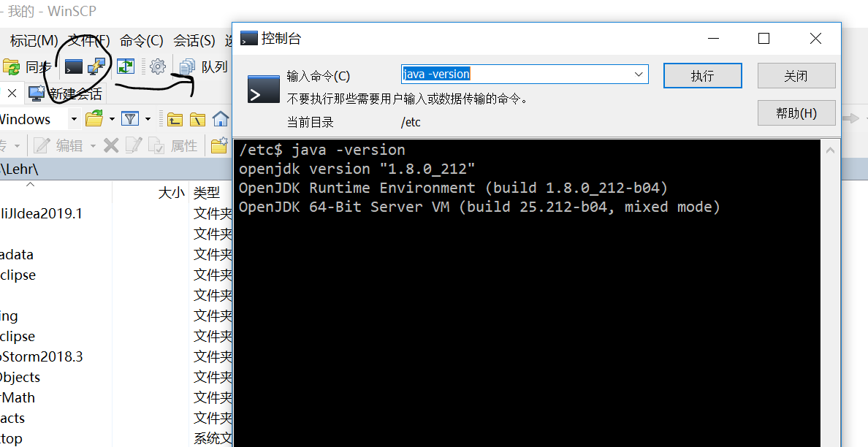Viewport: 868px width, 447px height.
Task: Click the 属性 toolbar label
Action: (x=184, y=145)
